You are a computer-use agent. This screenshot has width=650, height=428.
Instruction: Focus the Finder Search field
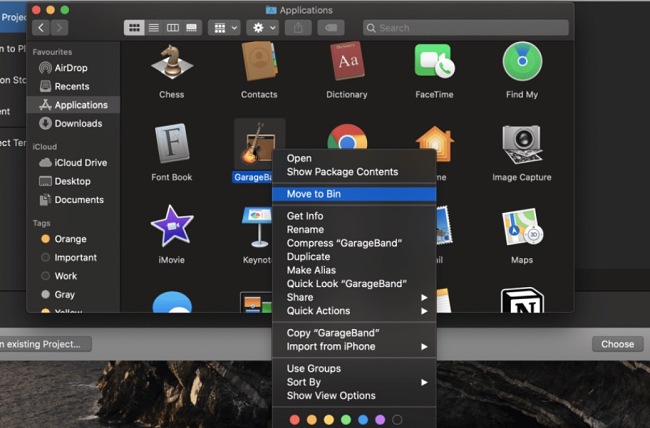tap(466, 28)
